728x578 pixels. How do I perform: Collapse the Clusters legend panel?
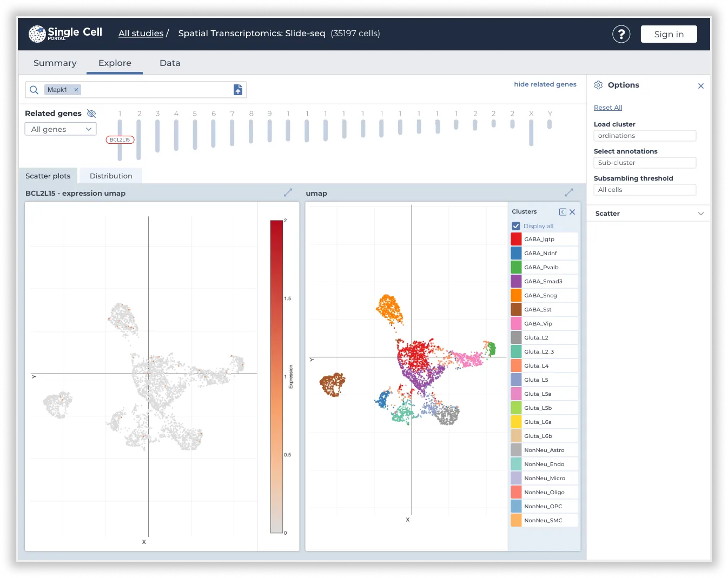(x=562, y=212)
